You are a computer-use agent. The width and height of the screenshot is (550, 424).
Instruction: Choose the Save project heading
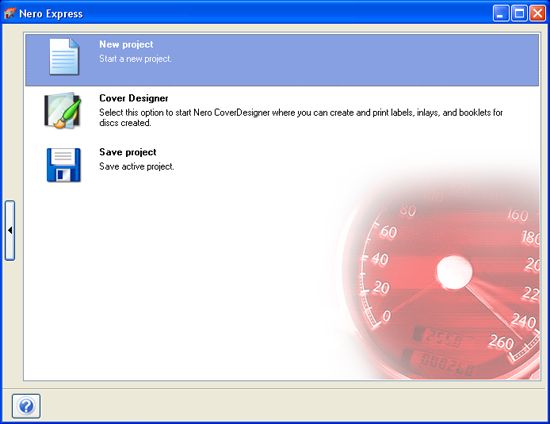[128, 152]
